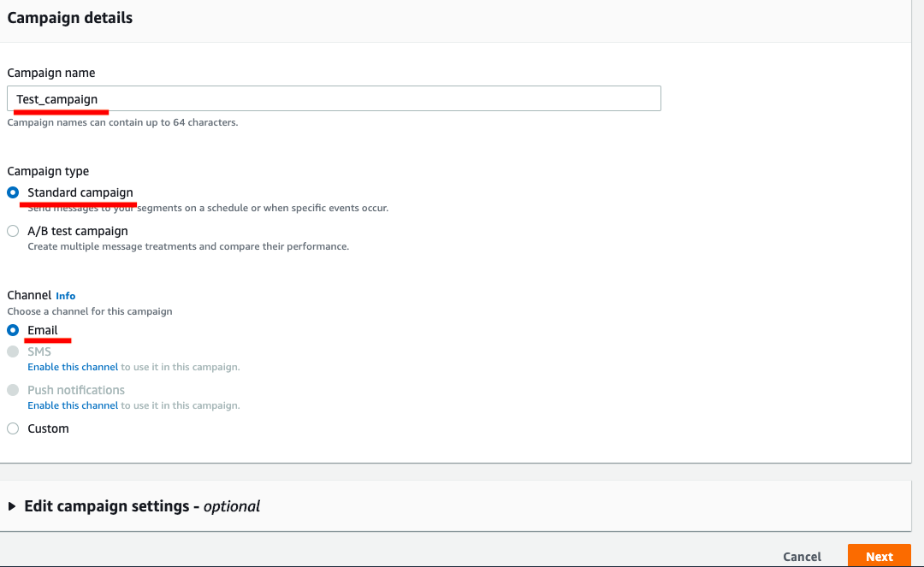
Task: Select the A/B test campaign option
Action: tap(13, 231)
